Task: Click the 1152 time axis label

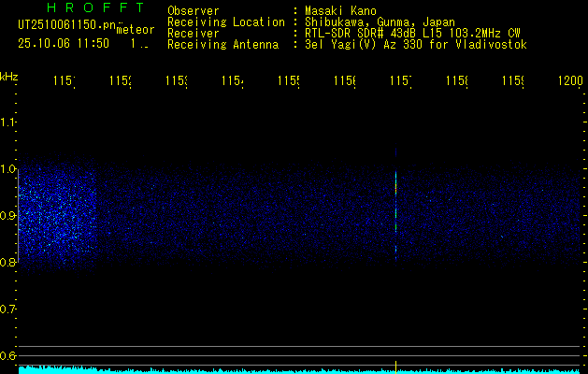Action: (x=120, y=80)
